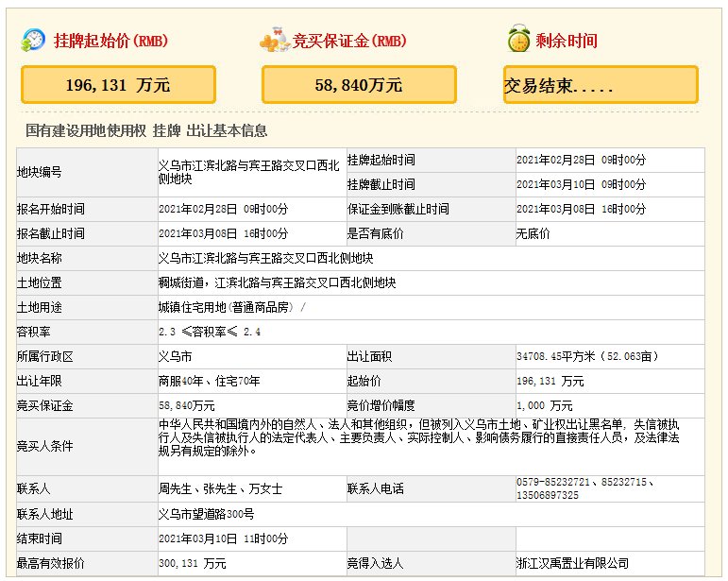Click the 义乌市望道路300号 address
This screenshot has width=728, height=581.
tap(206, 514)
